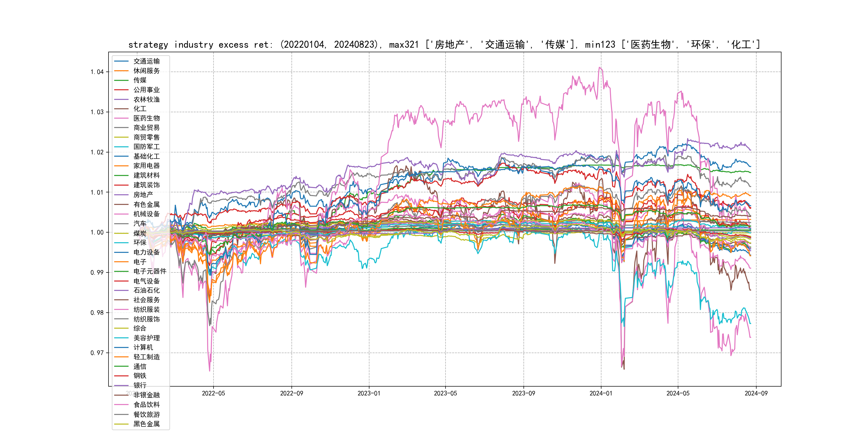
Task: Click the 1.00 y-axis tick label
Action: [x=97, y=233]
